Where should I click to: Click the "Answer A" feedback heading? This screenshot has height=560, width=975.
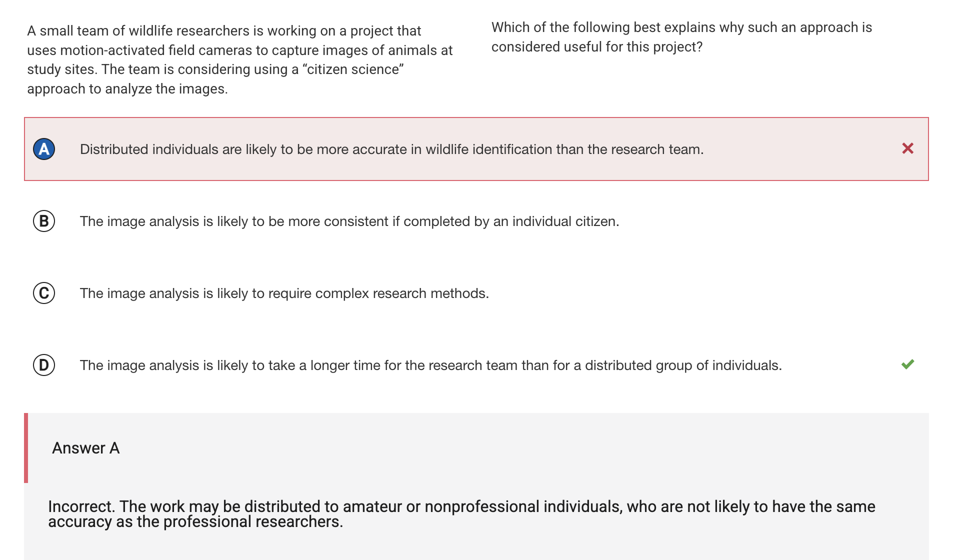pos(85,448)
